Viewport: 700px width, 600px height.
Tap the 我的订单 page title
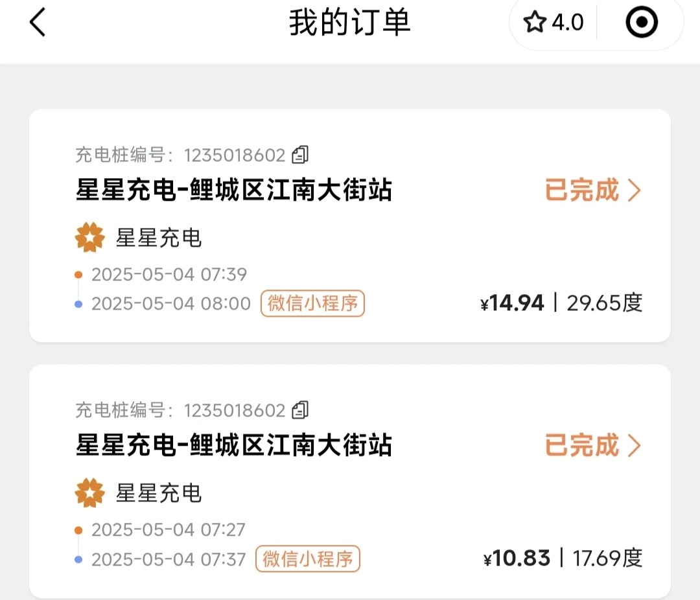(349, 22)
